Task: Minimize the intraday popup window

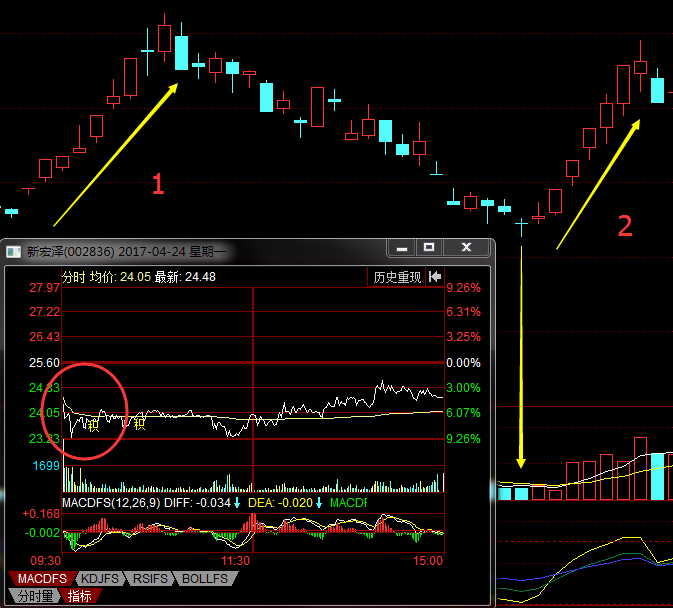Action: point(402,247)
